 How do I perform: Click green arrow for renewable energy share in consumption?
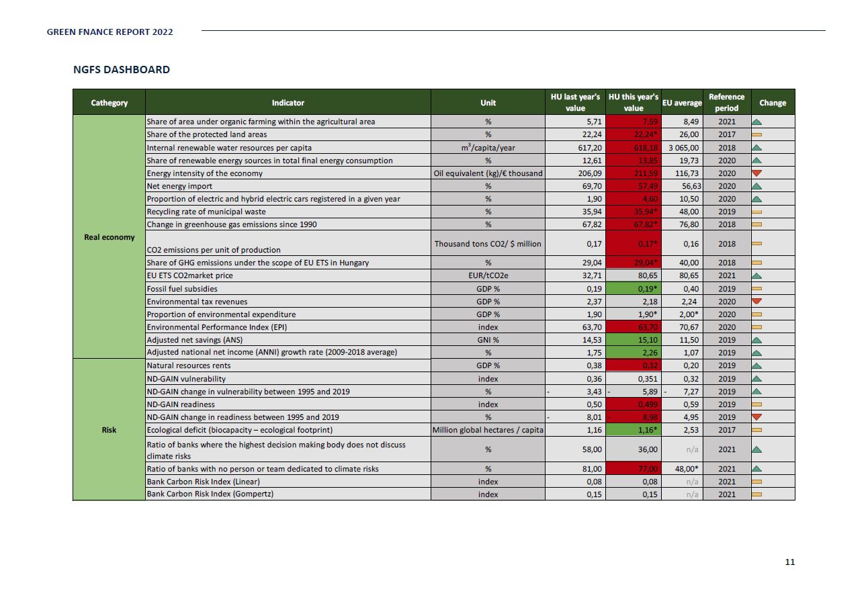(756, 160)
